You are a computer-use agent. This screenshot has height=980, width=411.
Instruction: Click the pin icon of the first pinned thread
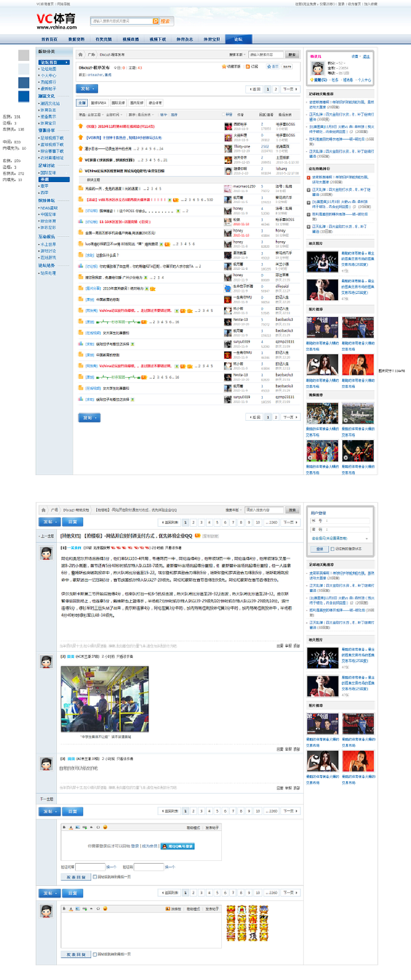(81, 126)
